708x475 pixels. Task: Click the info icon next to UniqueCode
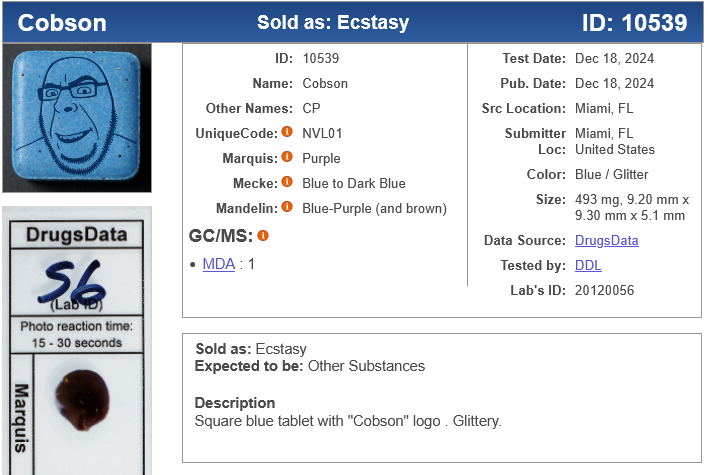287,132
